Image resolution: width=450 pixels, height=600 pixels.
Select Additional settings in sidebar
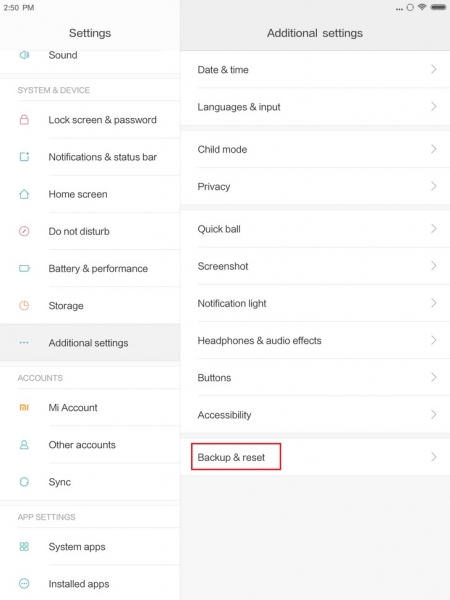(x=90, y=342)
